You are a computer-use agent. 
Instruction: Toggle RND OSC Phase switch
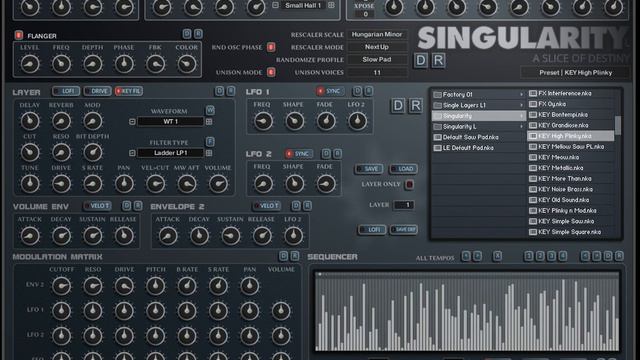tap(271, 47)
